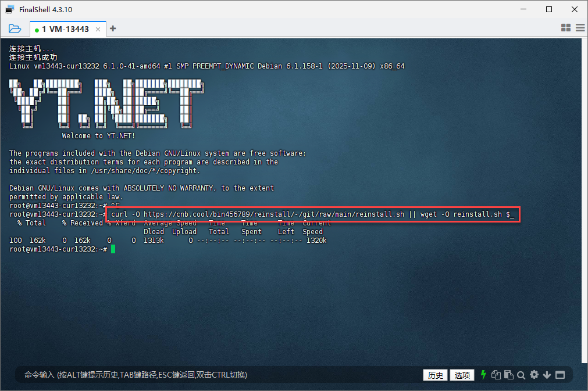Close the VM-13443 session tab
The image size is (588, 391).
coord(98,29)
